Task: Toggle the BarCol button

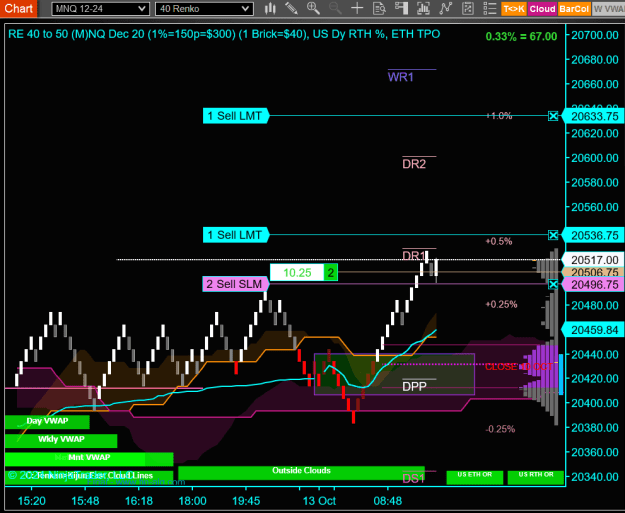Action: [x=574, y=9]
